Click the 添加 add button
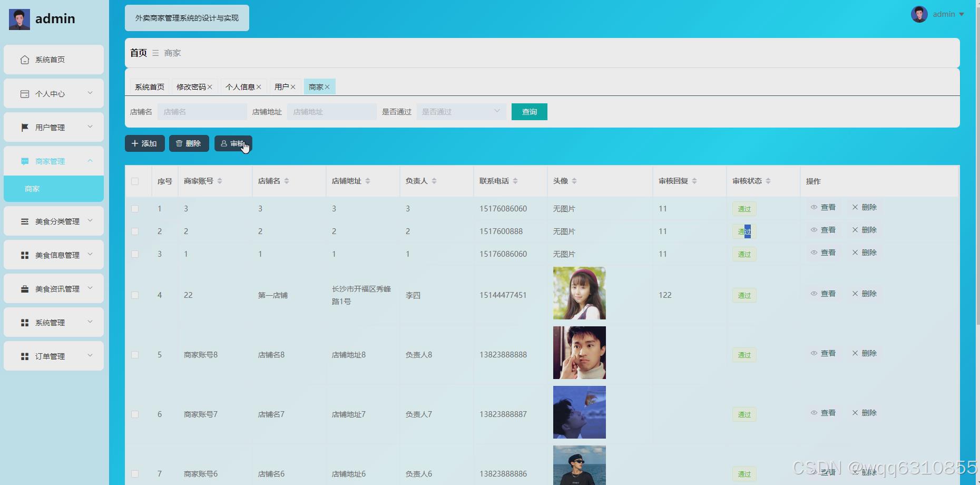 pyautogui.click(x=144, y=143)
